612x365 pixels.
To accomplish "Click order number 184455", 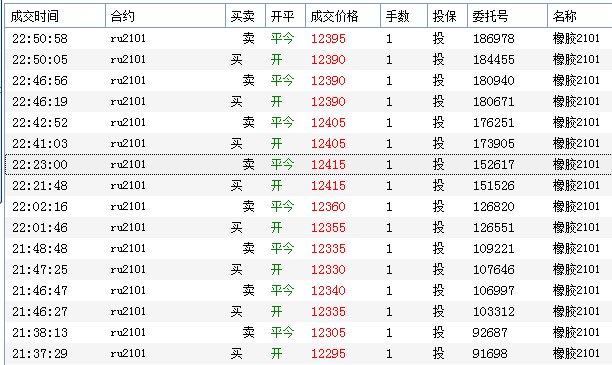I will pyautogui.click(x=494, y=60).
